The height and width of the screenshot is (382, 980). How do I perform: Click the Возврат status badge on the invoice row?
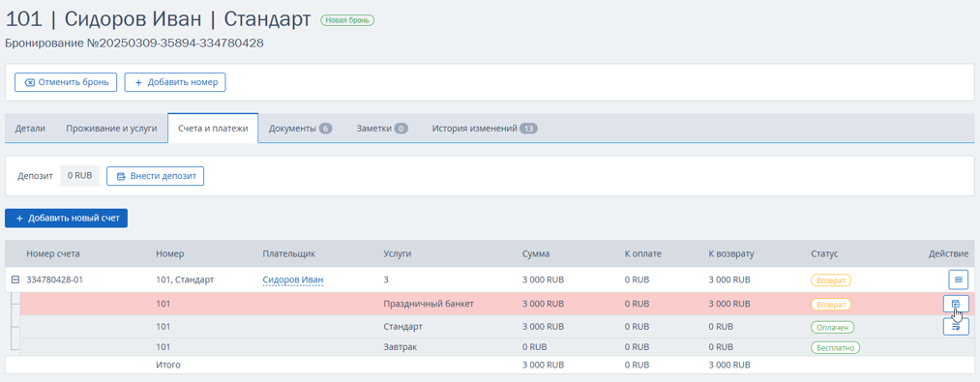tap(831, 279)
